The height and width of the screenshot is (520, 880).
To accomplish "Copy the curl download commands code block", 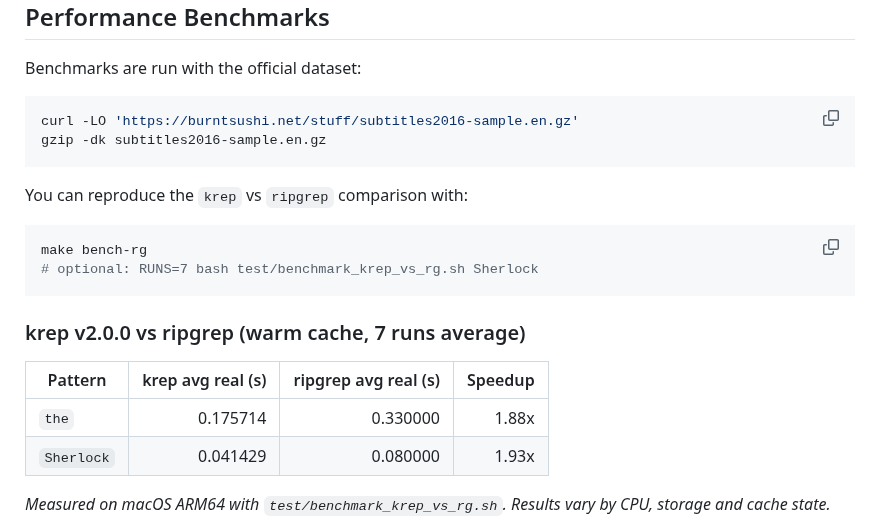I will click(x=830, y=118).
